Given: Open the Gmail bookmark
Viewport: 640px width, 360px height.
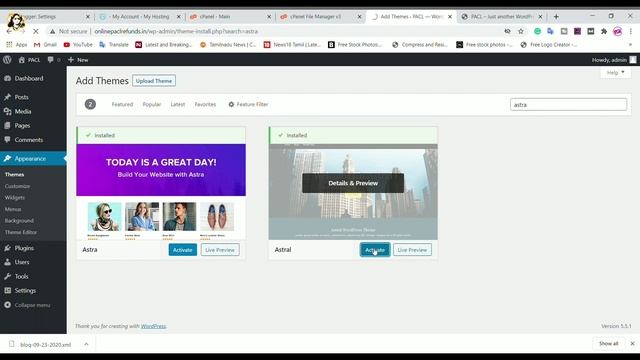Looking at the screenshot, I should [x=45, y=45].
